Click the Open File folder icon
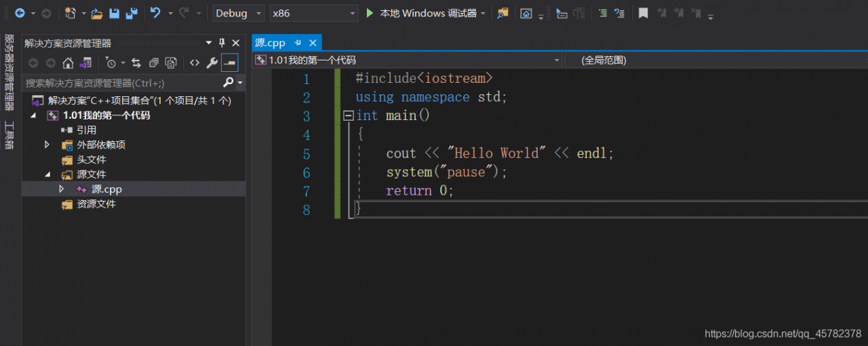 click(x=96, y=13)
